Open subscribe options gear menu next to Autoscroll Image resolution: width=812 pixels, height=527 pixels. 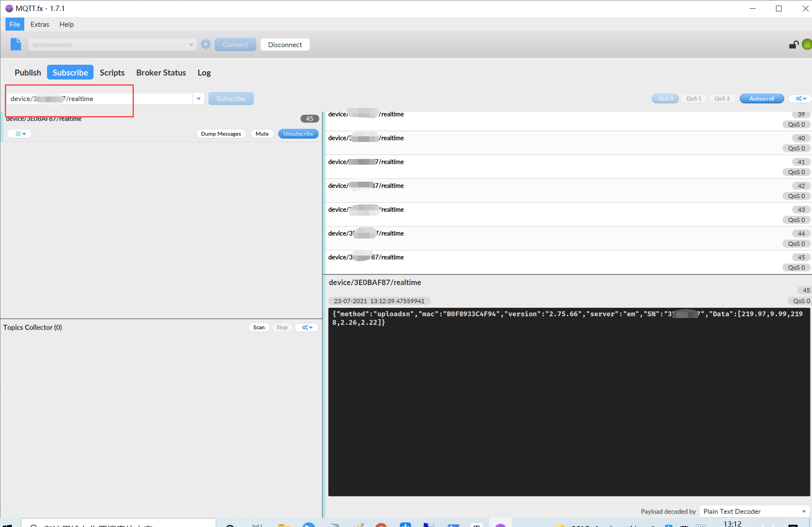[x=800, y=98]
